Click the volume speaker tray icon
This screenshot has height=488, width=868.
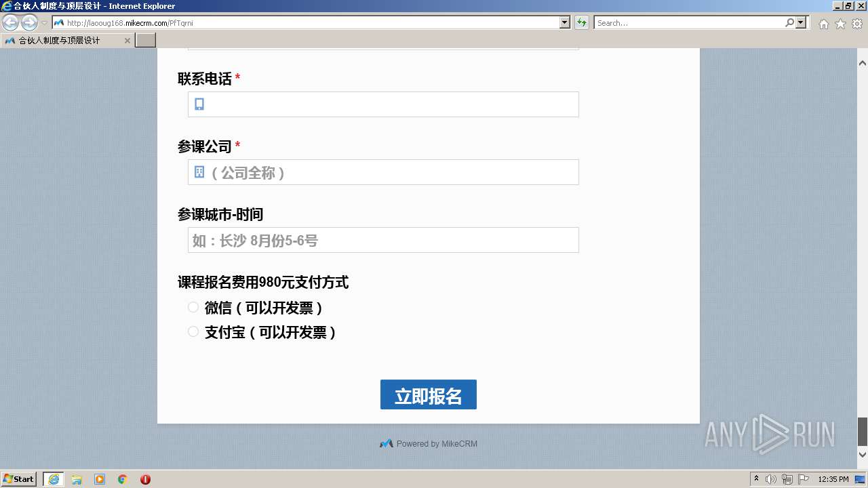tap(771, 479)
